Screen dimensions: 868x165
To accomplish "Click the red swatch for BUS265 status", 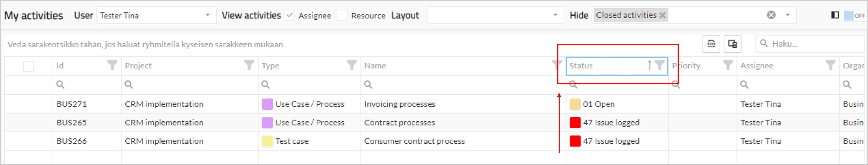I will (575, 123).
